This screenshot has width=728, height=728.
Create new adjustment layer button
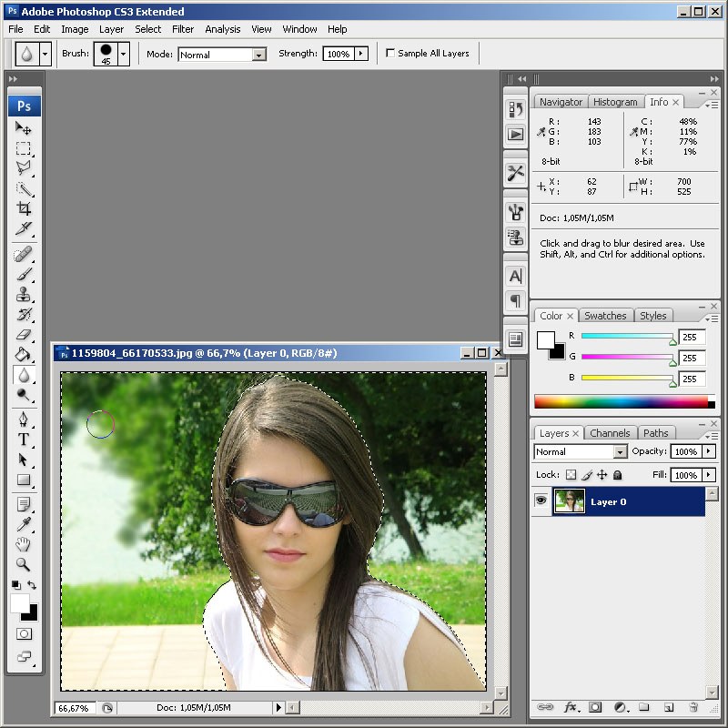click(621, 707)
